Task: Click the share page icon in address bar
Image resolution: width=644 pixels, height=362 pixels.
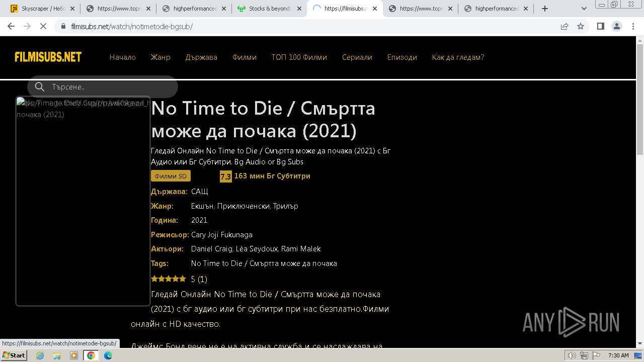Action: pos(565,26)
